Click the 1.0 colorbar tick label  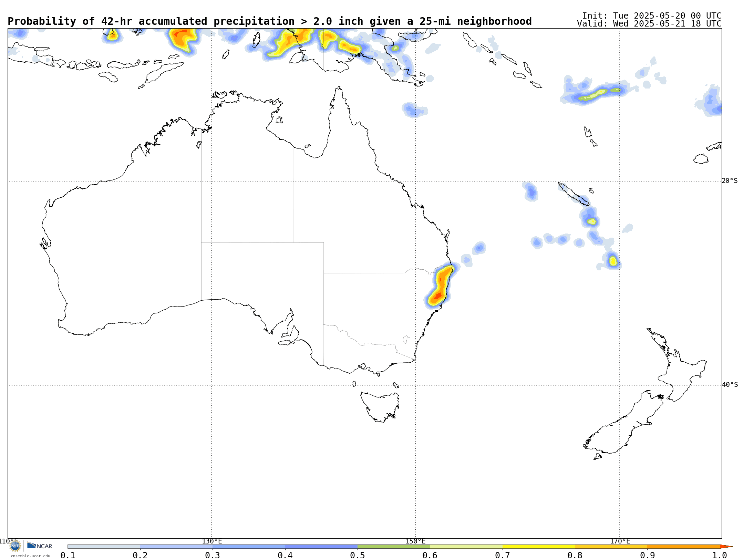coord(720,555)
